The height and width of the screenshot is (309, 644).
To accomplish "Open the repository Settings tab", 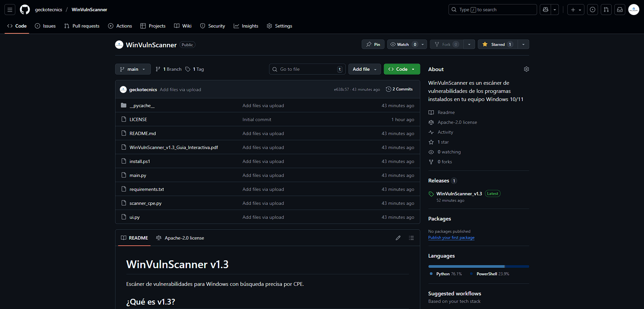I will (280, 26).
